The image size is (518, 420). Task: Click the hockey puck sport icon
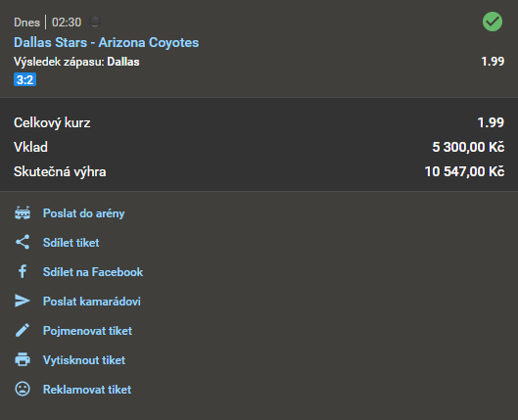coord(95,22)
